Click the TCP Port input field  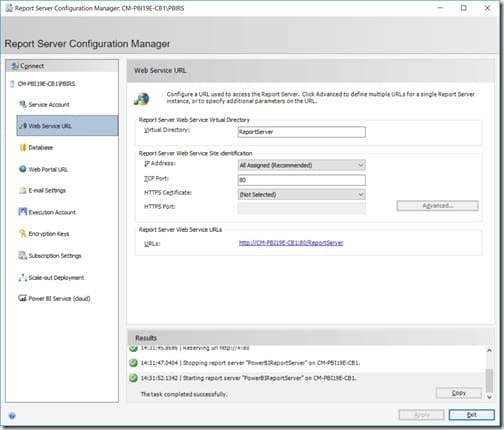coord(301,180)
